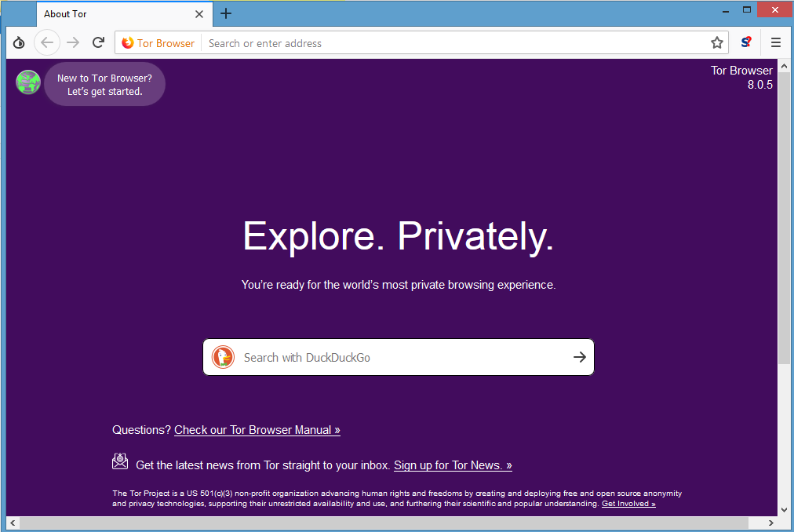
Task: Close the About Tor tab
Action: [199, 14]
